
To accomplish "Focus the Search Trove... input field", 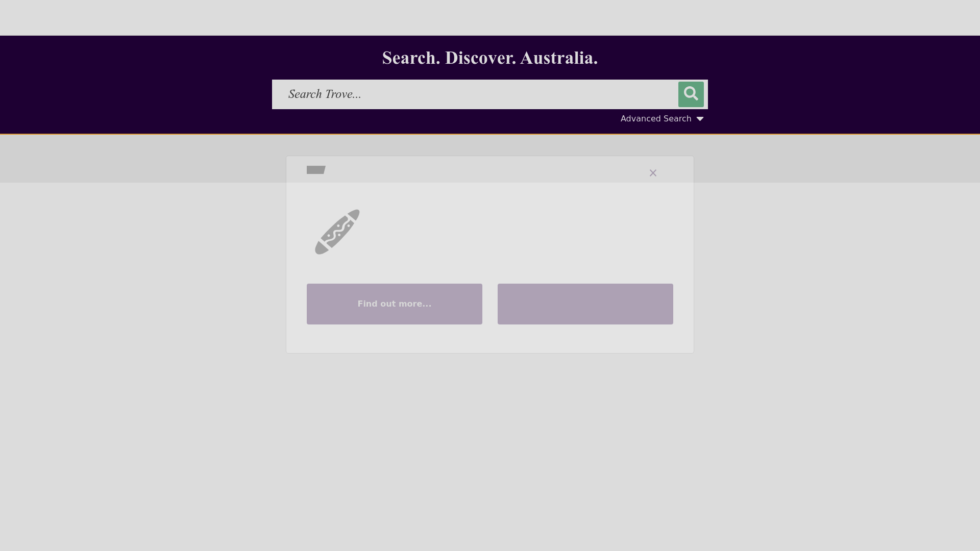I will pyautogui.click(x=475, y=94).
